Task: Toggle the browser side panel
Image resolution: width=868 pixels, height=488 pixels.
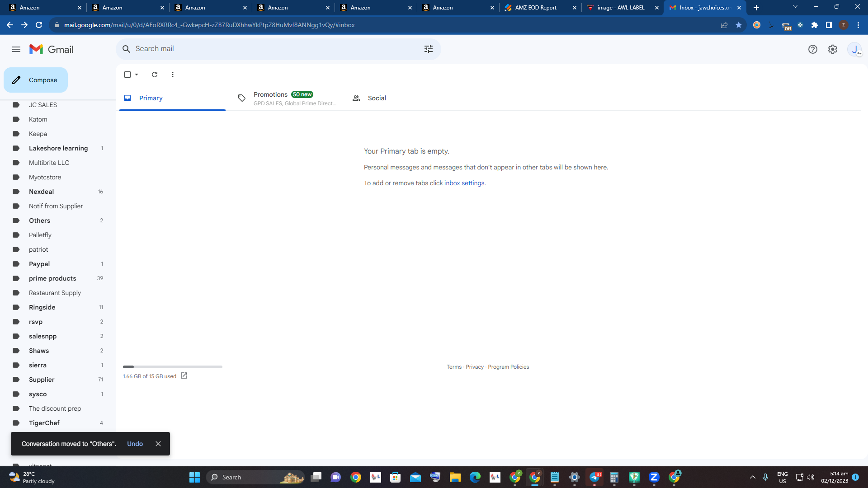Action: click(829, 25)
